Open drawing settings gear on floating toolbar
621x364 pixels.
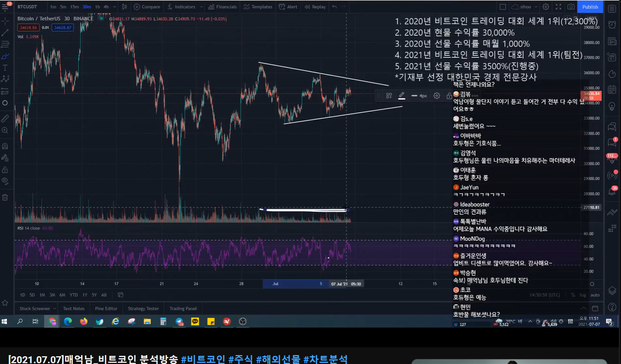(x=437, y=95)
